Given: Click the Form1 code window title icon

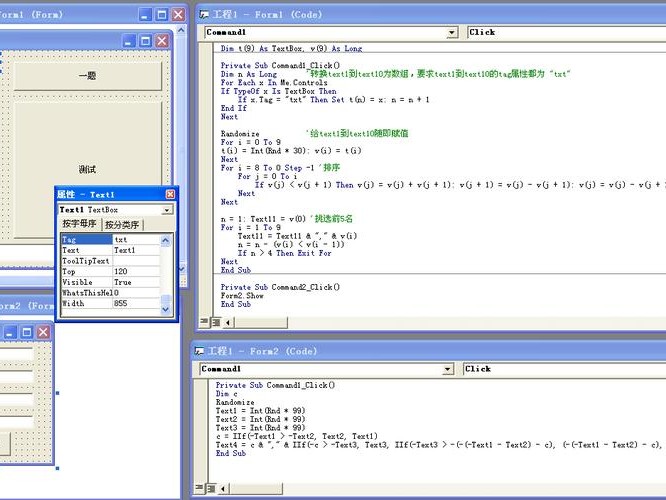Looking at the screenshot, I should (x=204, y=14).
